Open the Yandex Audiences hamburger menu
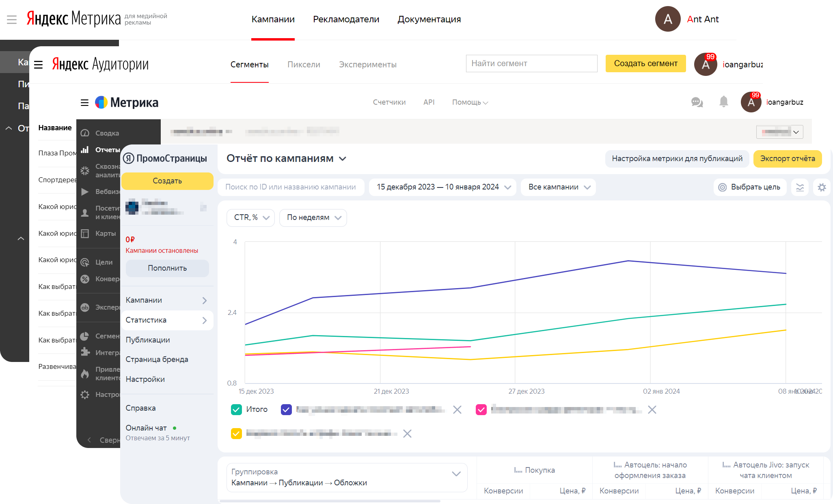 [x=39, y=65]
